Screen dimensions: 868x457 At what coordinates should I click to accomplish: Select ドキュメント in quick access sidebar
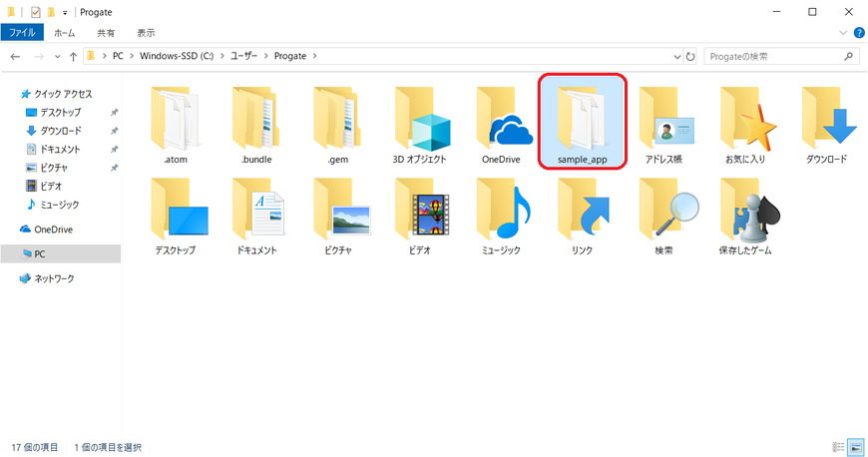53,150
